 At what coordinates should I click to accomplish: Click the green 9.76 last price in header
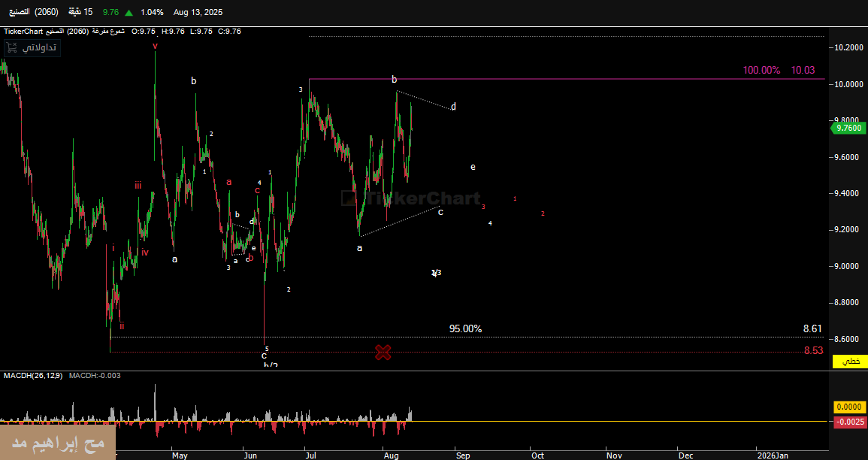click(x=111, y=12)
